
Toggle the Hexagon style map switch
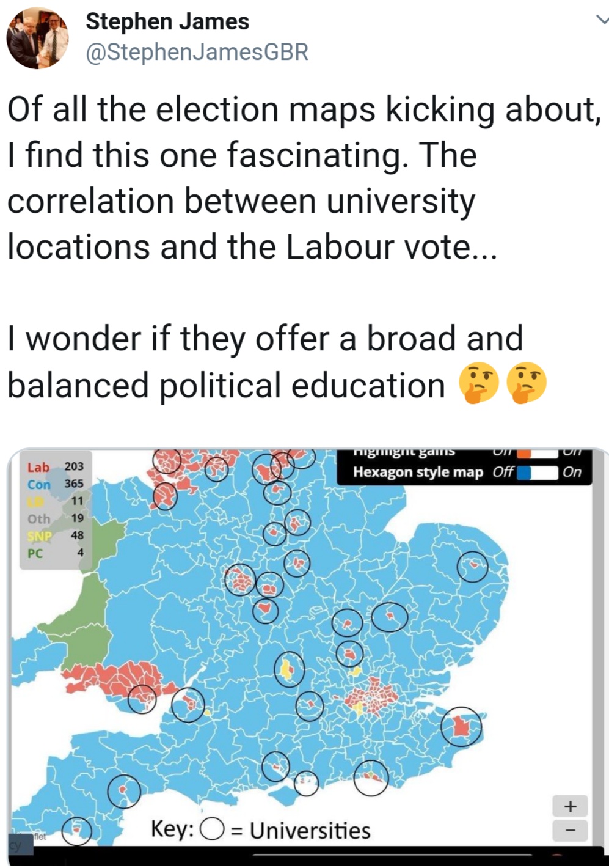(538, 472)
